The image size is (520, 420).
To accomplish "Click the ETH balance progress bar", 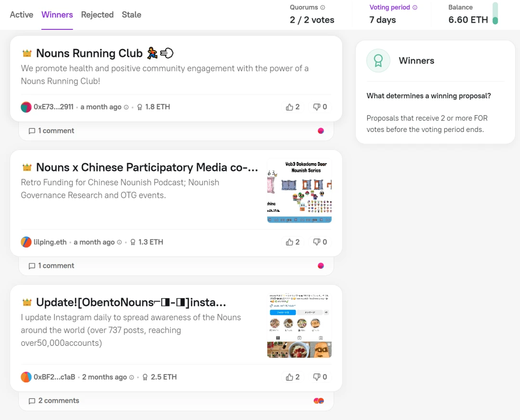I will (495, 13).
